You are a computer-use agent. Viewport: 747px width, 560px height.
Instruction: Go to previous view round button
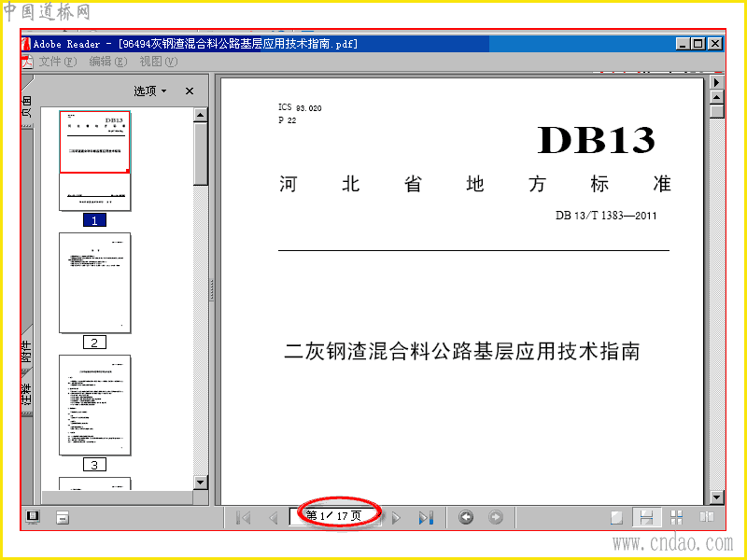(x=466, y=517)
